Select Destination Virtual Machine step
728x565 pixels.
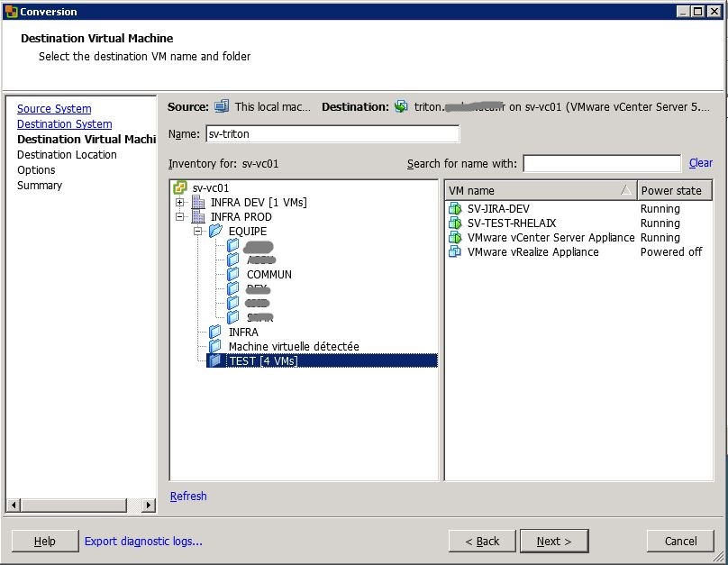pos(86,140)
